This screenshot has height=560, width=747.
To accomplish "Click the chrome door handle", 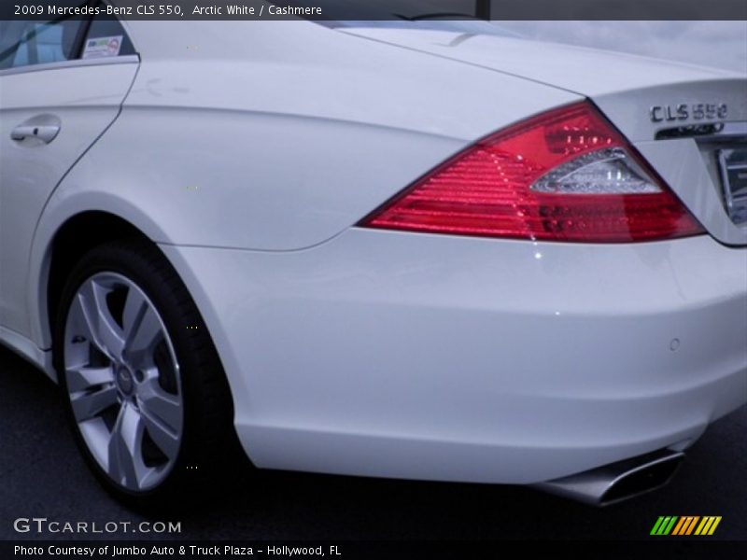I will tap(35, 132).
